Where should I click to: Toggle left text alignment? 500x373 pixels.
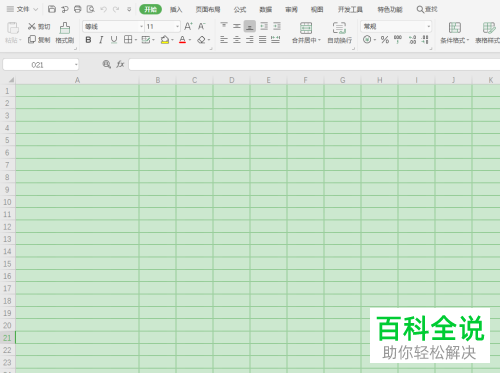pos(224,40)
